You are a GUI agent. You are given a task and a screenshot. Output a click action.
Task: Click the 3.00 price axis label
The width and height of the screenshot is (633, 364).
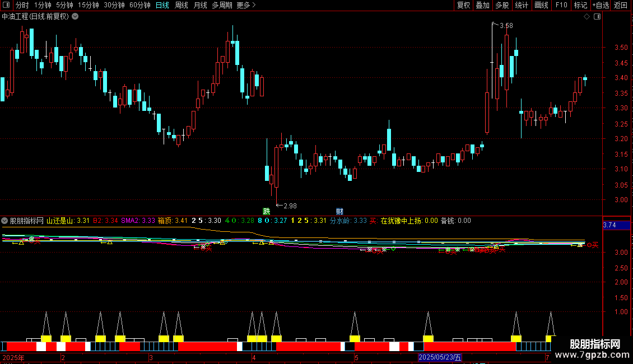click(x=621, y=199)
